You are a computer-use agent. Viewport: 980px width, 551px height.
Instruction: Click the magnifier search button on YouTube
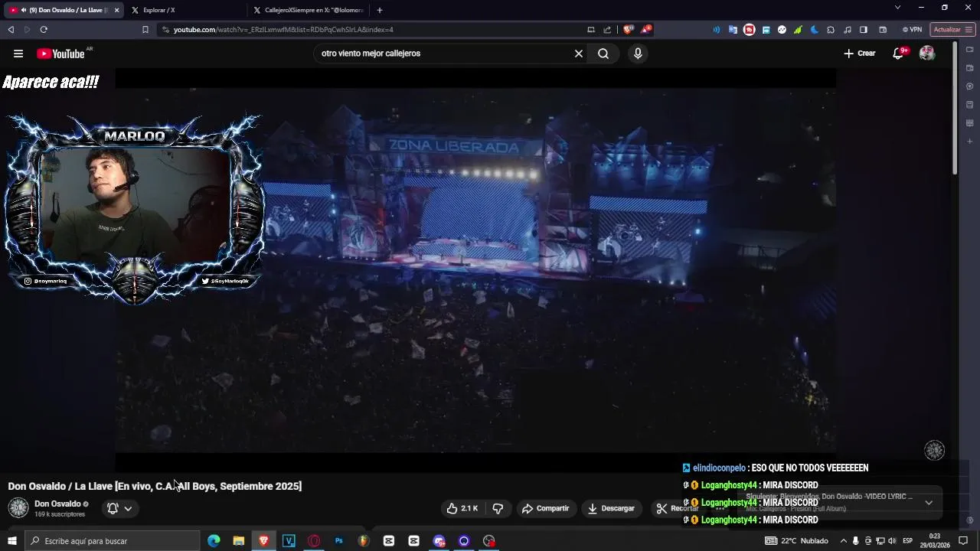603,54
